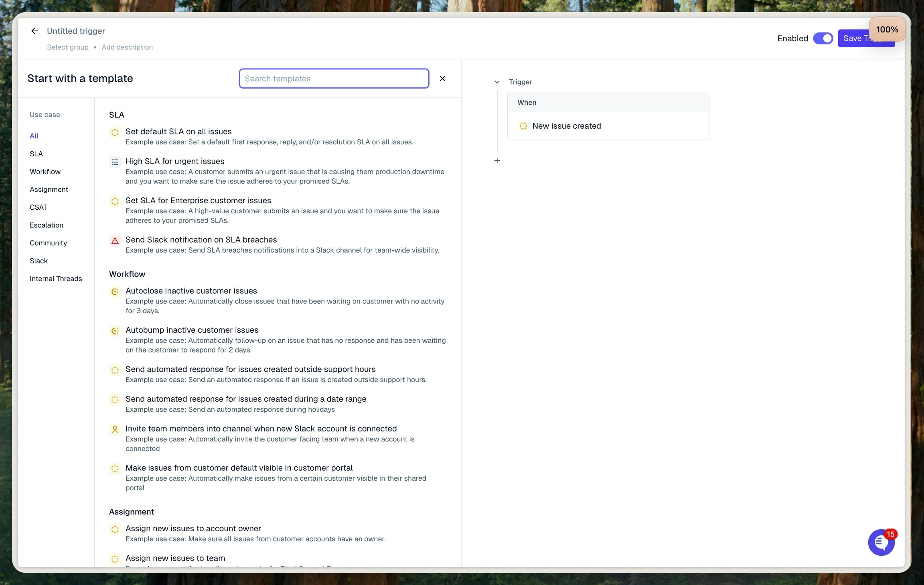Click the New issue created trigger icon

pyautogui.click(x=523, y=126)
